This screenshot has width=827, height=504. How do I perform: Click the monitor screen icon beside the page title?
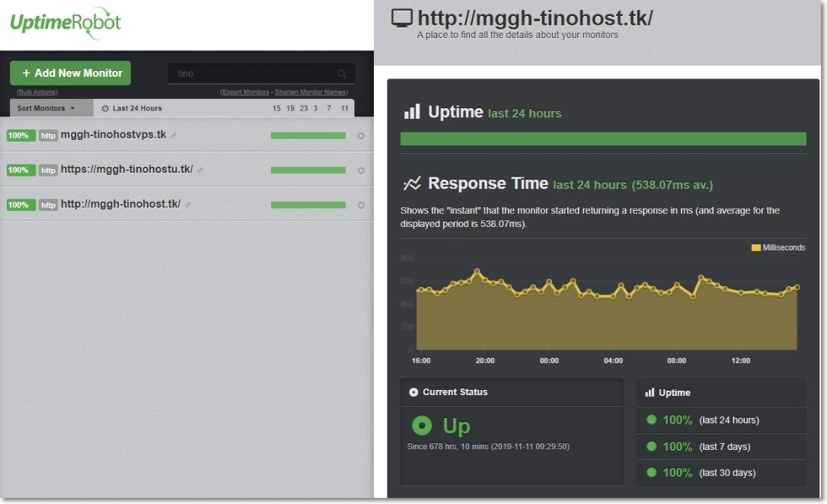[402, 18]
